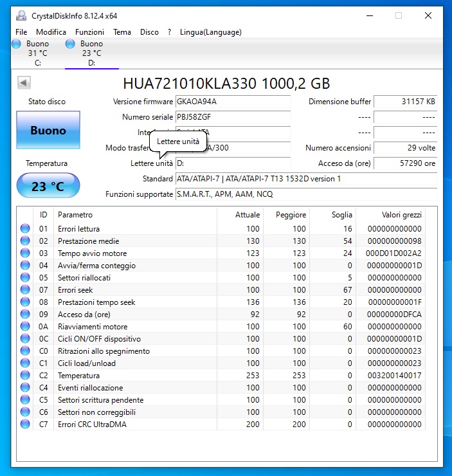This screenshot has height=476, width=452.
Task: Click raw value 003200140017
Action: click(394, 376)
